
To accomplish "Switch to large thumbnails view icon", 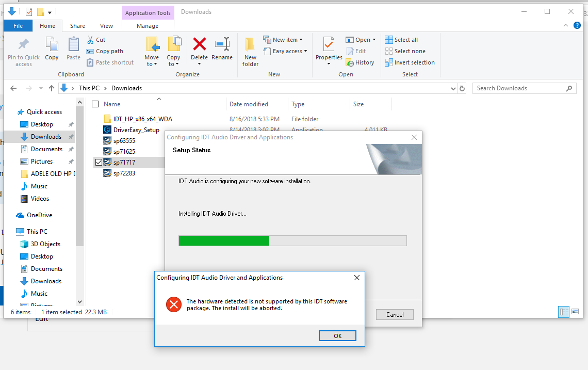I will pyautogui.click(x=575, y=312).
